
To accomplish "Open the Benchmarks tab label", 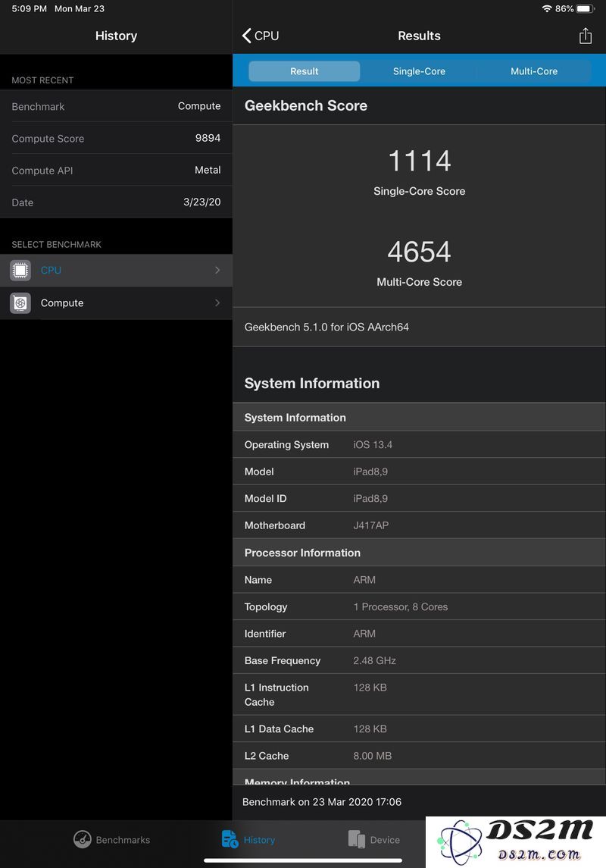I will point(123,840).
